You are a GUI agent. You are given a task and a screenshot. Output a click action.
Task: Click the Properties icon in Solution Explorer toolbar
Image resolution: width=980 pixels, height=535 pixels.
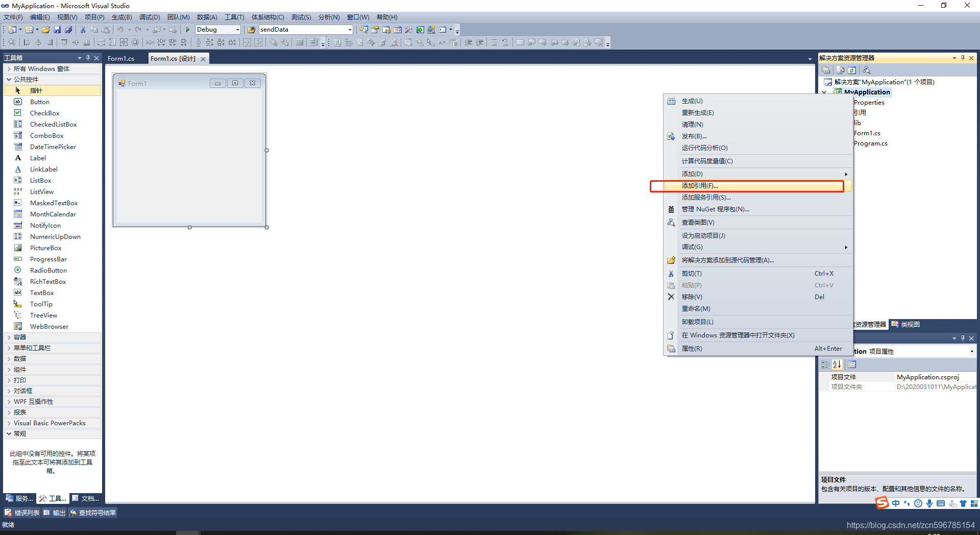point(826,70)
